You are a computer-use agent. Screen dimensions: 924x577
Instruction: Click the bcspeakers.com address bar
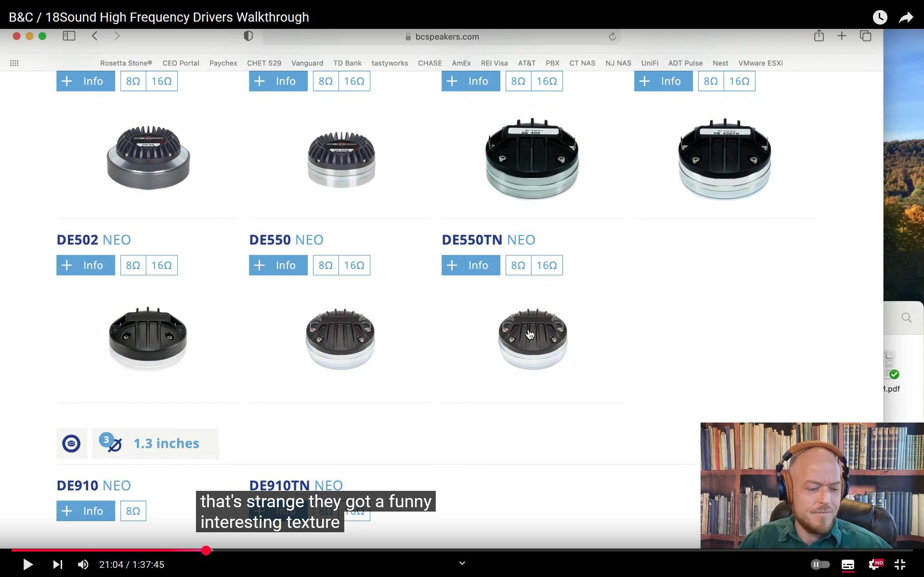click(x=441, y=37)
